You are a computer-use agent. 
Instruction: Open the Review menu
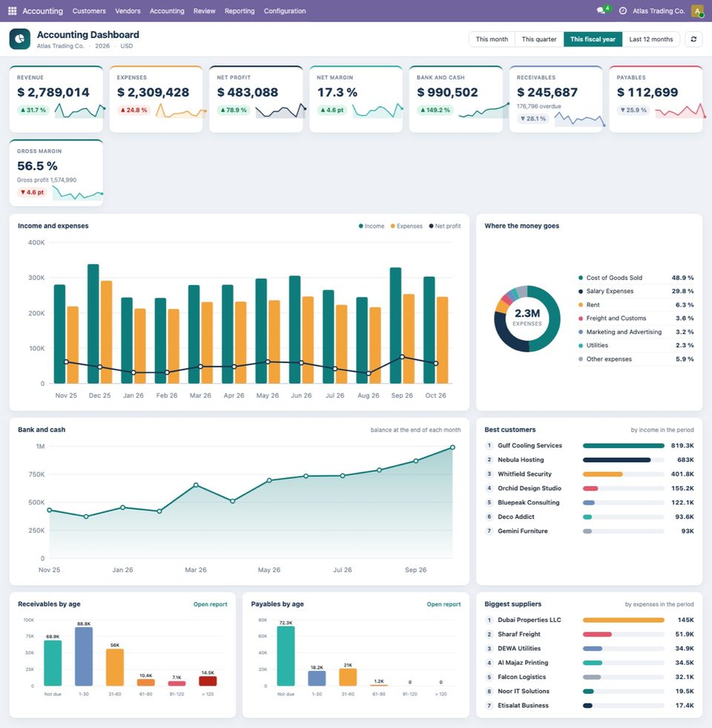coord(204,10)
